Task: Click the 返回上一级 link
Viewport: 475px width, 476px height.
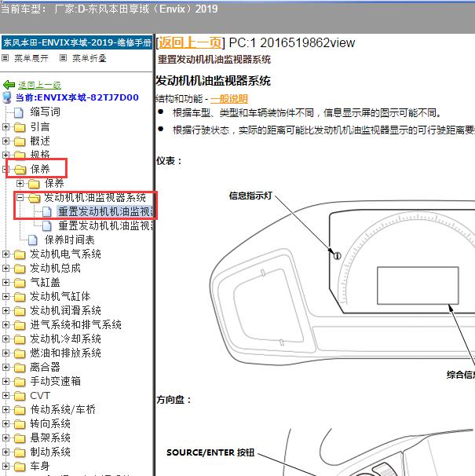Action: (39, 85)
